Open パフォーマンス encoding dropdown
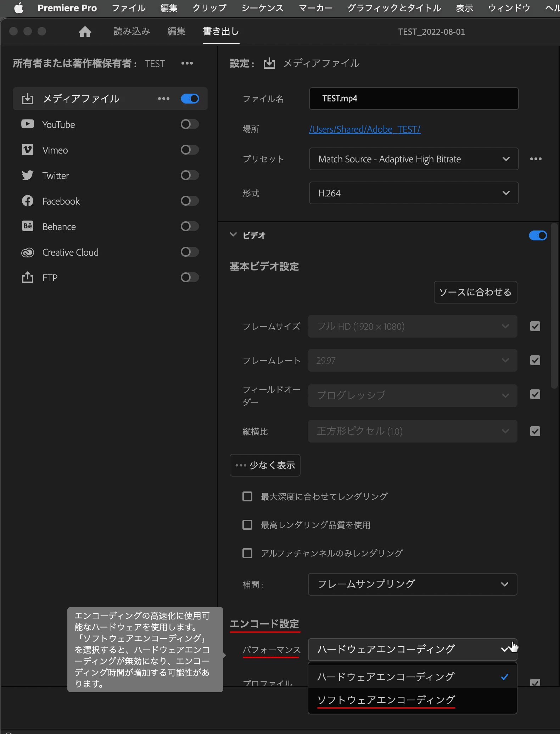560x734 pixels. (413, 649)
